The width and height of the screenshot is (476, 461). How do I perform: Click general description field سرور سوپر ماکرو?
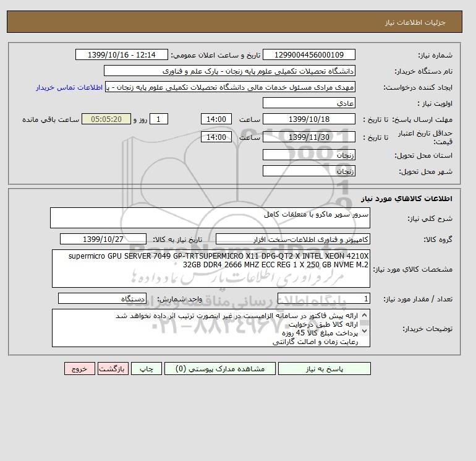click(x=210, y=218)
